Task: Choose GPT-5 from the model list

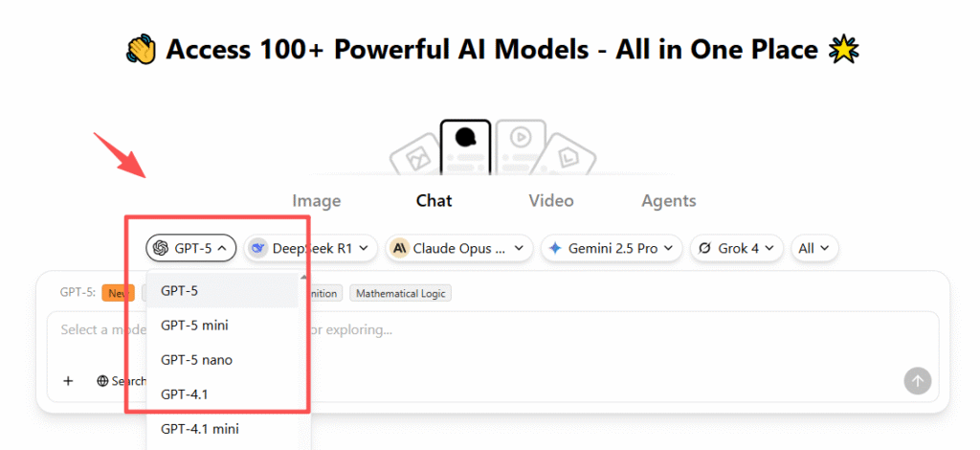Action: 222,290
